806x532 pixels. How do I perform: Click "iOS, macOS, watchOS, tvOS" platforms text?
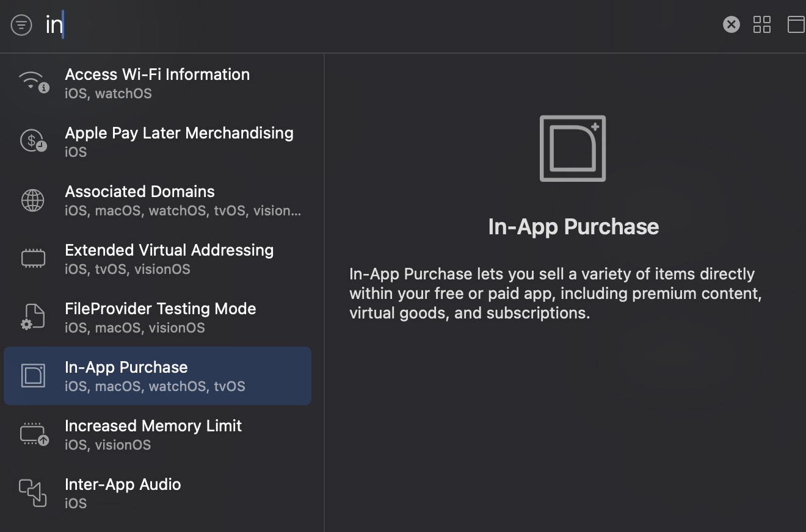pos(155,386)
